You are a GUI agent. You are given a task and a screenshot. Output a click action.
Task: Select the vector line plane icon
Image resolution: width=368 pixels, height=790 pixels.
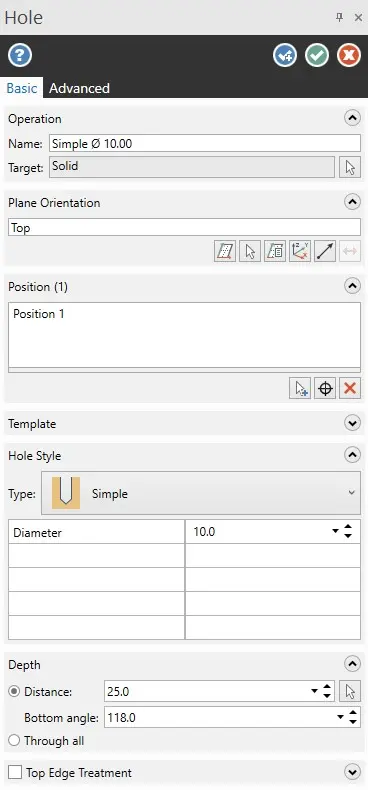point(325,251)
